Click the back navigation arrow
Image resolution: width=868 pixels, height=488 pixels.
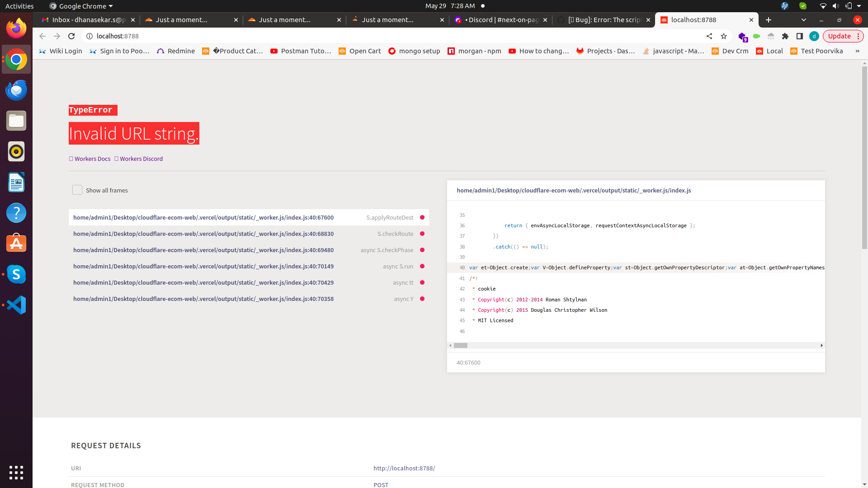[42, 36]
